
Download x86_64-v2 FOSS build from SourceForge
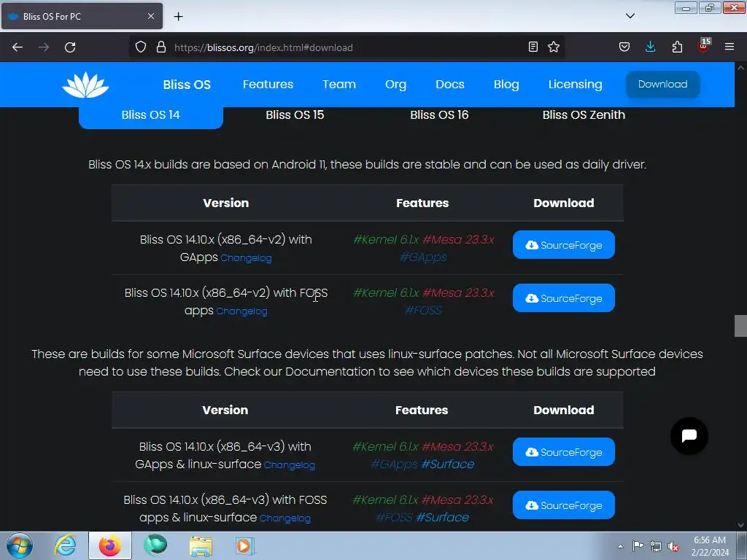[x=564, y=298]
